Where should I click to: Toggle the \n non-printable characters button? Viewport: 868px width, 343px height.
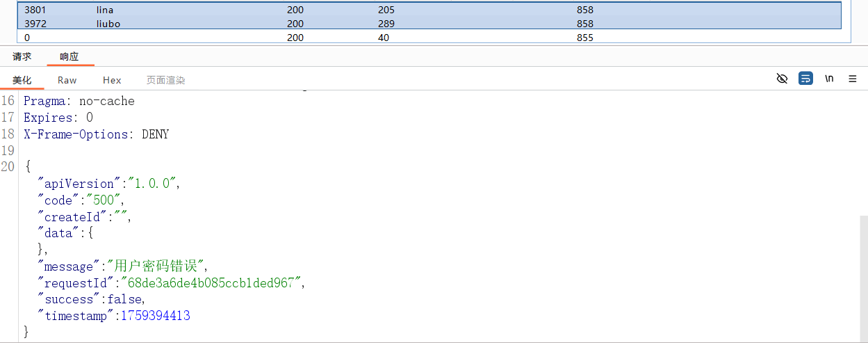[829, 79]
